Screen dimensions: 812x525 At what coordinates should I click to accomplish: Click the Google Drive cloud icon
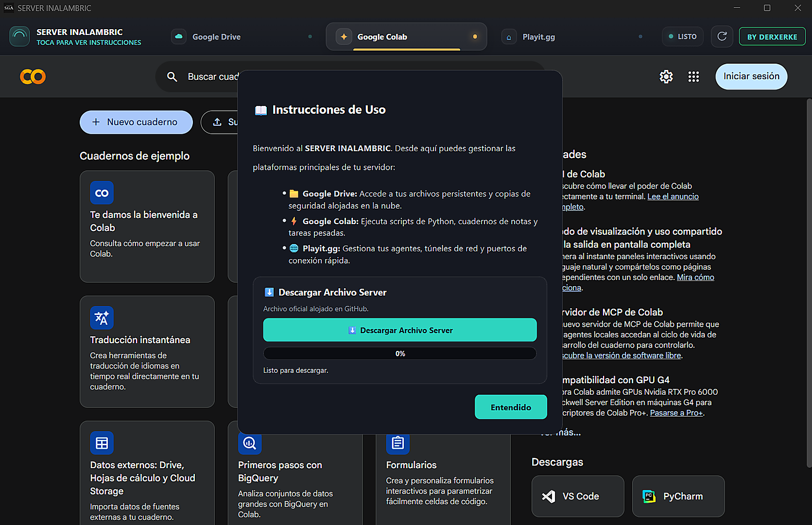click(x=179, y=36)
